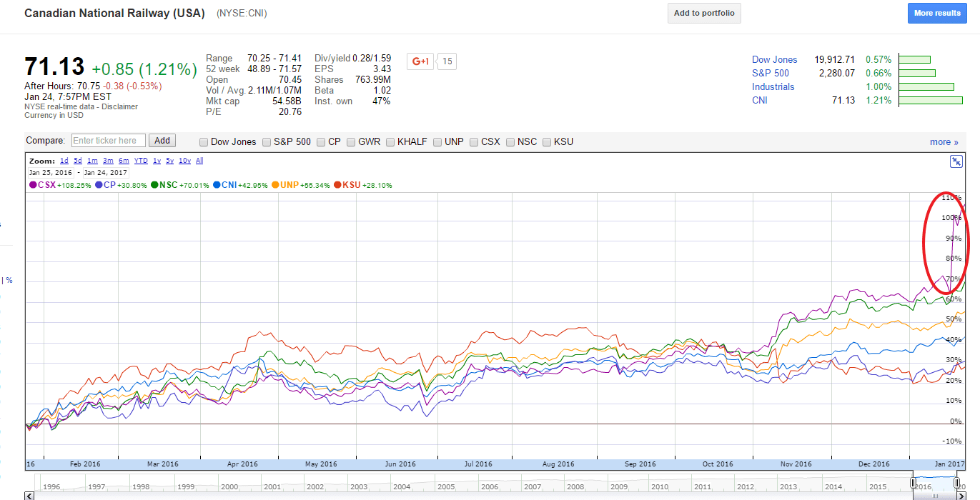This screenshot has height=500, width=980.
Task: Click the red KSU legend marker
Action: 337,185
